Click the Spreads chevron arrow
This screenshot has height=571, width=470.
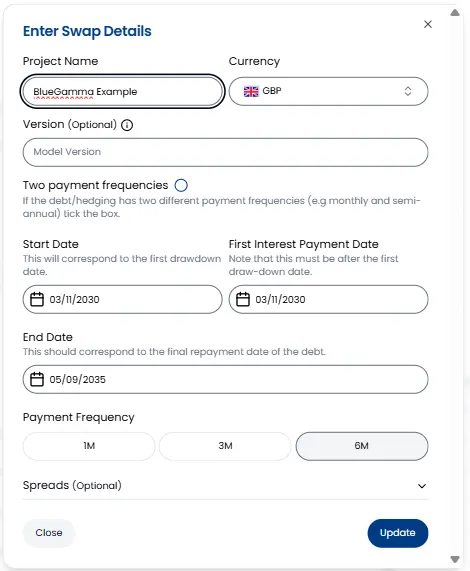coord(422,486)
